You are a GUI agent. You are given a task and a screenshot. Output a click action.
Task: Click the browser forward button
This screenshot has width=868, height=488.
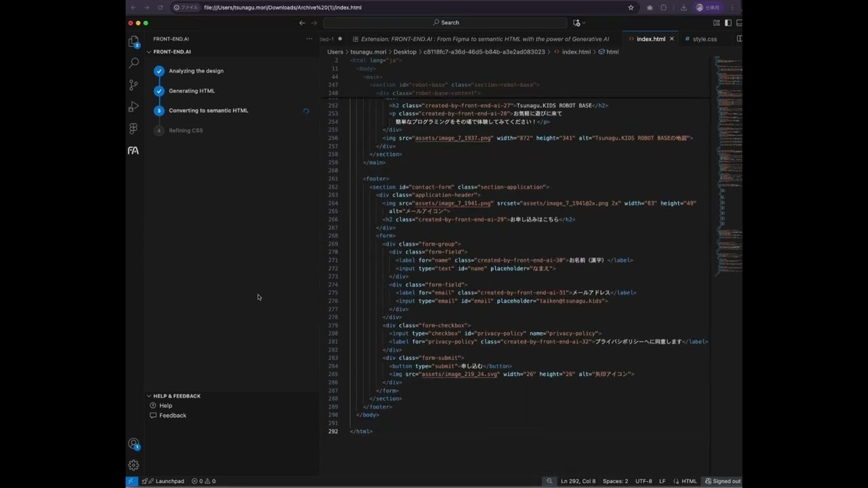click(146, 7)
